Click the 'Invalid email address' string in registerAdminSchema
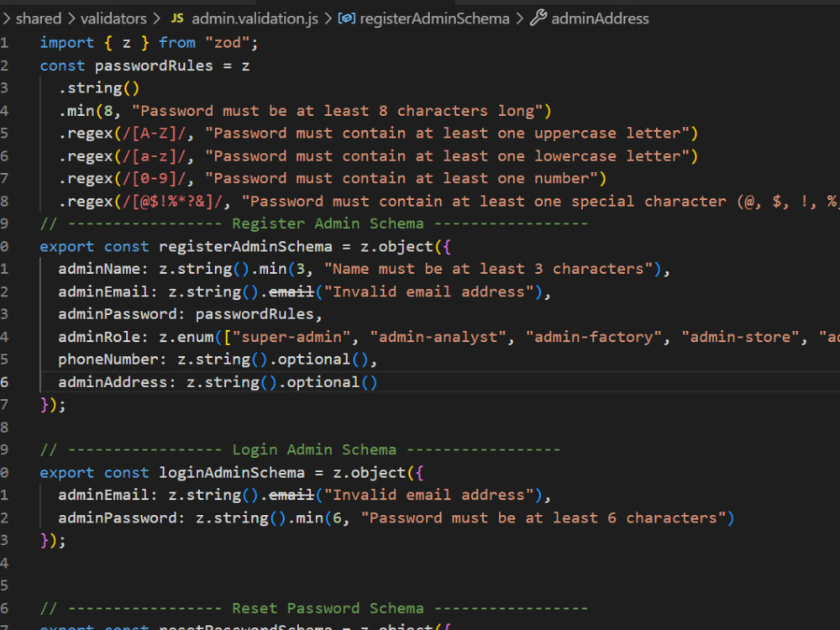 coord(429,291)
